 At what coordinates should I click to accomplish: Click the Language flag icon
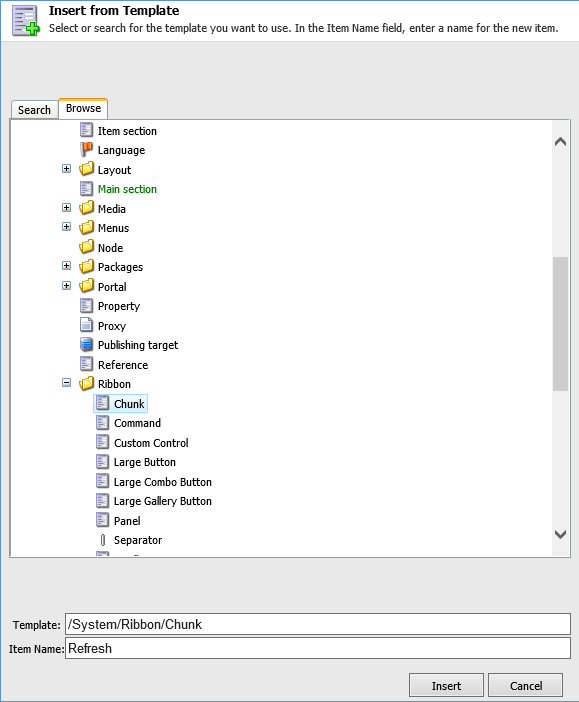pos(86,149)
